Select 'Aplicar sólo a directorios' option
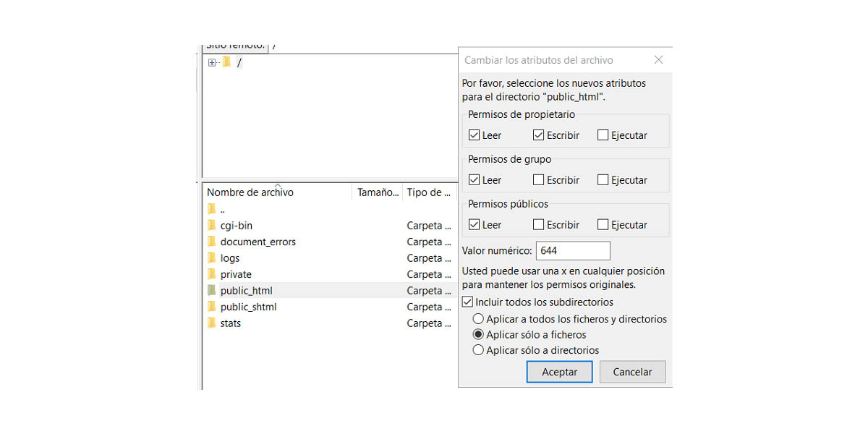This screenshot has width=868, height=434. (x=477, y=350)
